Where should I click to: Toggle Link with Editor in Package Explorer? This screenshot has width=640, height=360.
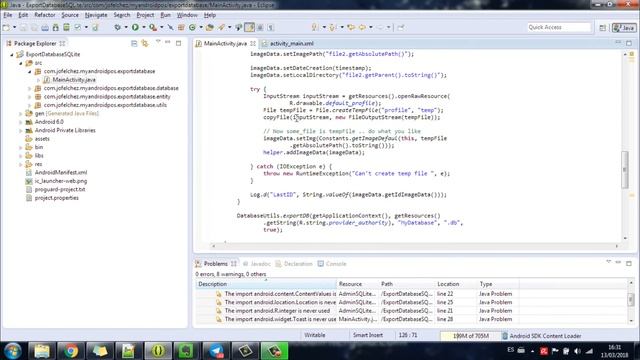pos(145,43)
